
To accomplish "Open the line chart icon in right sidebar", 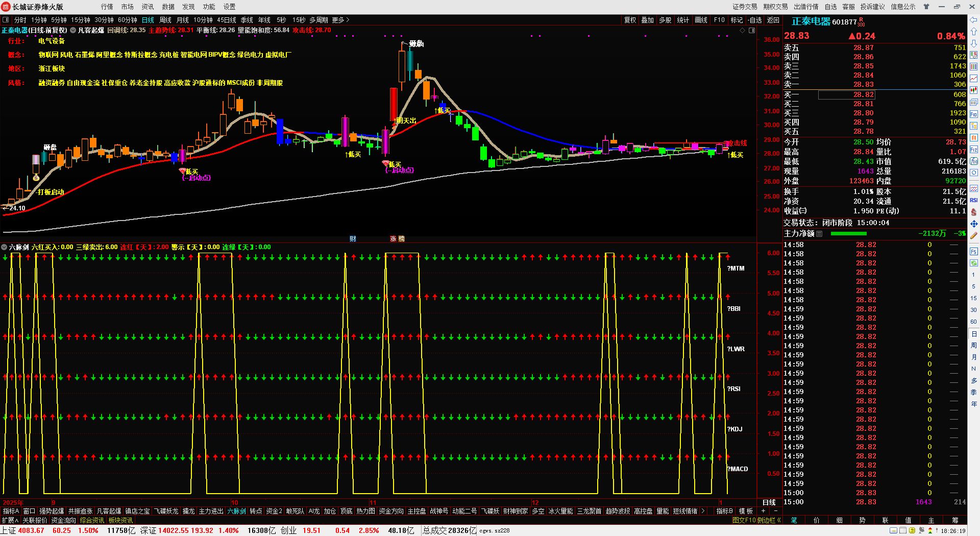I will 974,79.
